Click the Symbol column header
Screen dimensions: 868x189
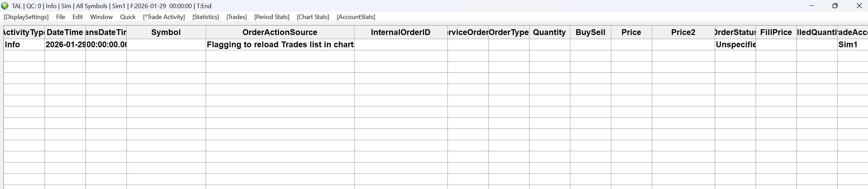[x=166, y=32]
